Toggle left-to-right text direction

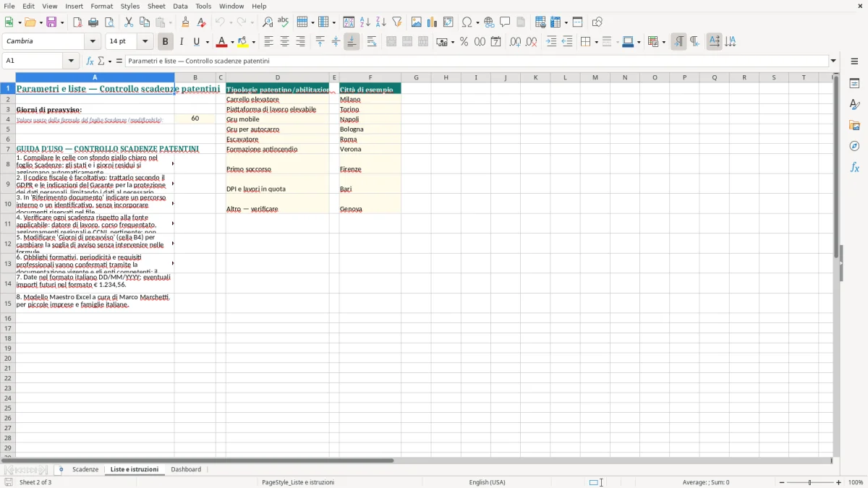pyautogui.click(x=678, y=42)
